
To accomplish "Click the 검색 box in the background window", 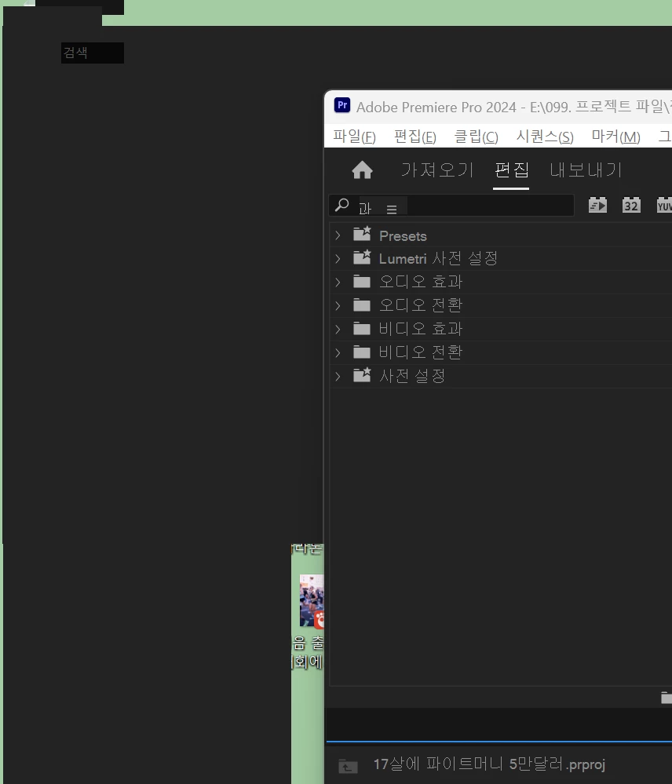I will (93, 53).
